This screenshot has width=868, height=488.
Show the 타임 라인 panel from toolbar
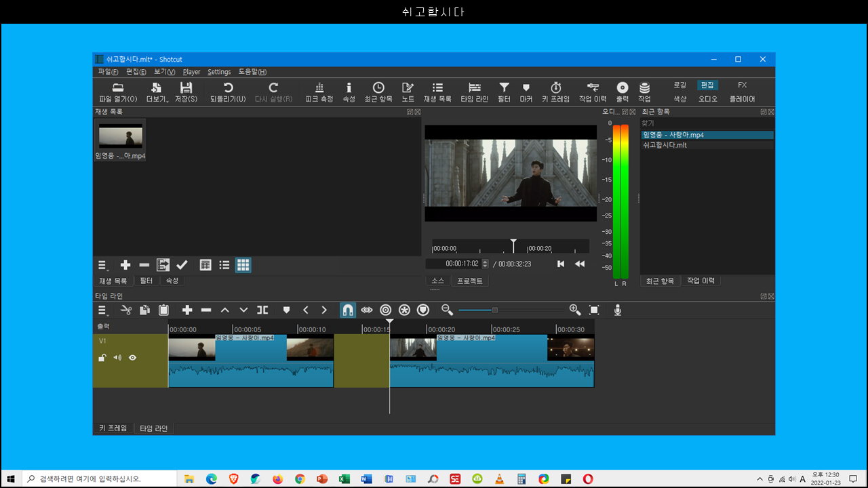coord(475,92)
